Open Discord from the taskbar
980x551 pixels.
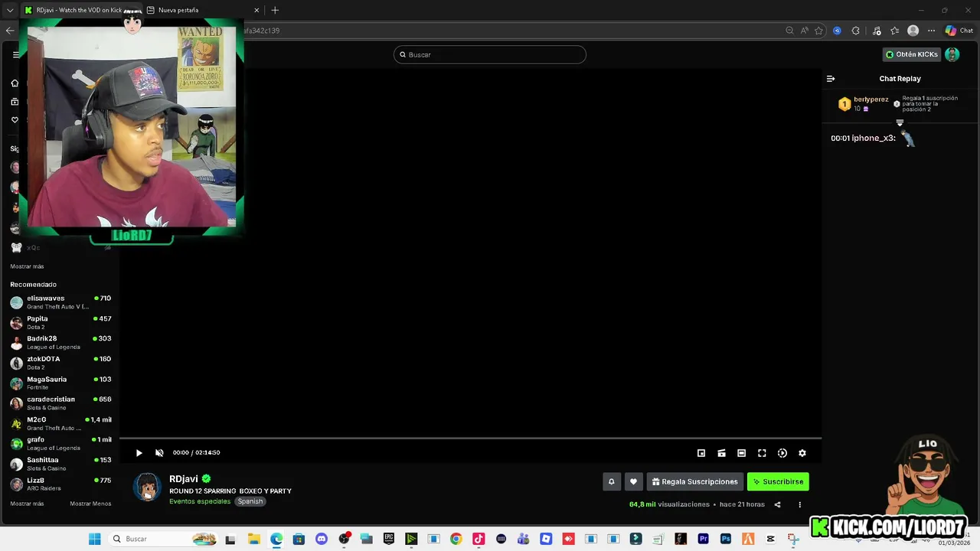click(x=321, y=539)
